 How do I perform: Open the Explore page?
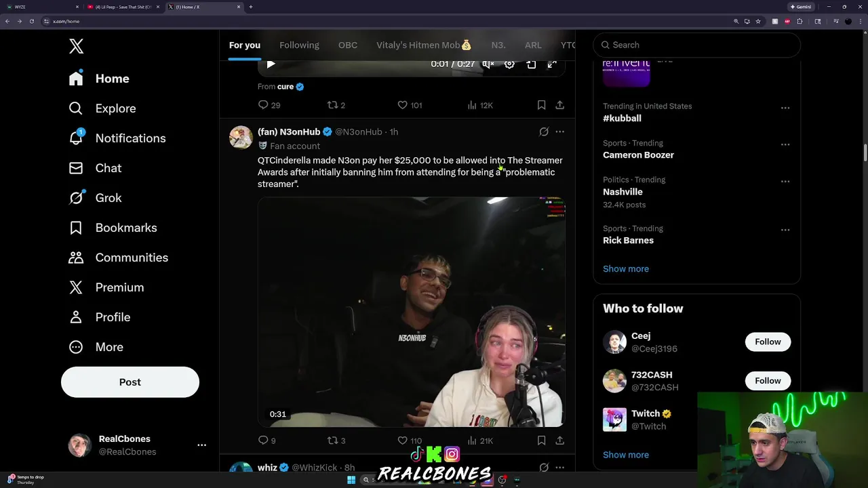point(102,108)
